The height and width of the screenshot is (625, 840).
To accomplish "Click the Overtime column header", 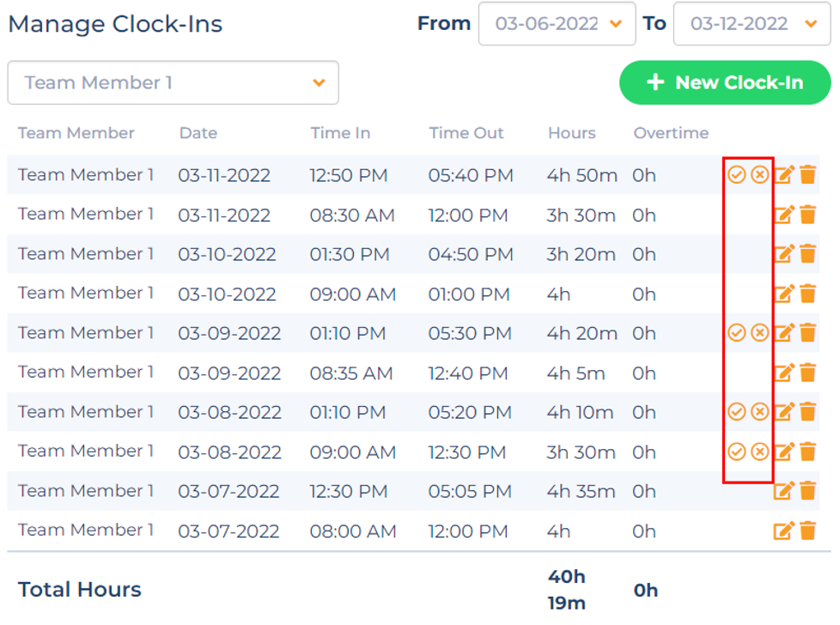I will (671, 133).
